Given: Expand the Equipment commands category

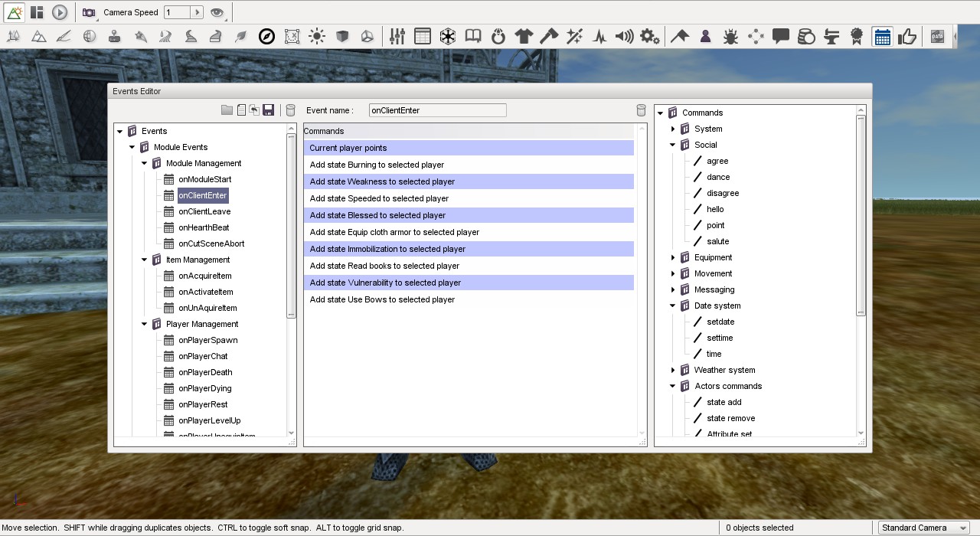Looking at the screenshot, I should (x=673, y=257).
